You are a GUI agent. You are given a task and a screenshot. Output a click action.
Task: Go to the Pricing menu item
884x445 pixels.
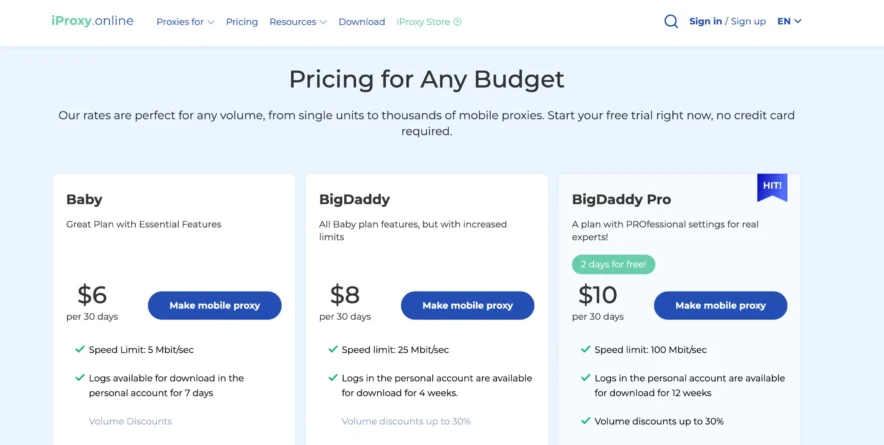241,22
